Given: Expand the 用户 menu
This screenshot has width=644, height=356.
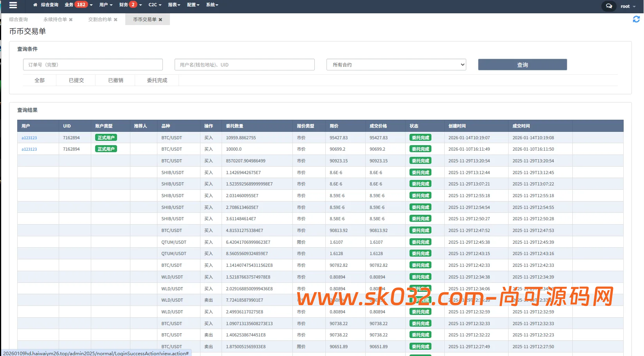Looking at the screenshot, I should pos(106,5).
